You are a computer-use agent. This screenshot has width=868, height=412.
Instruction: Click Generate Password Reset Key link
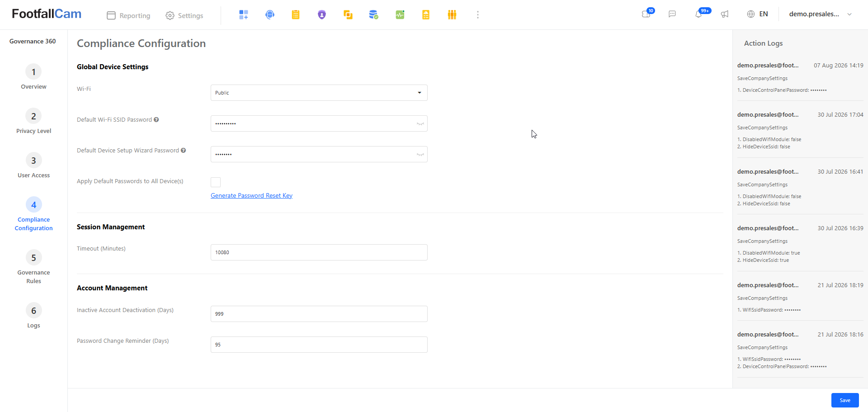coord(251,196)
